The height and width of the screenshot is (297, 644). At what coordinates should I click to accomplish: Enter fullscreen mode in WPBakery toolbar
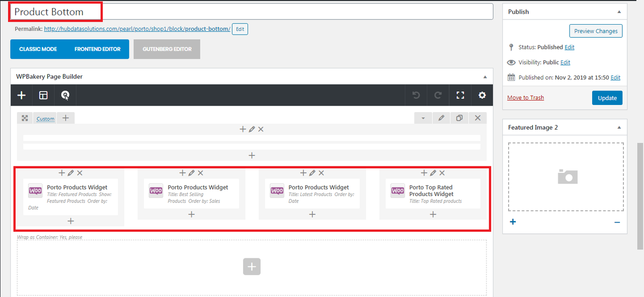pyautogui.click(x=460, y=95)
